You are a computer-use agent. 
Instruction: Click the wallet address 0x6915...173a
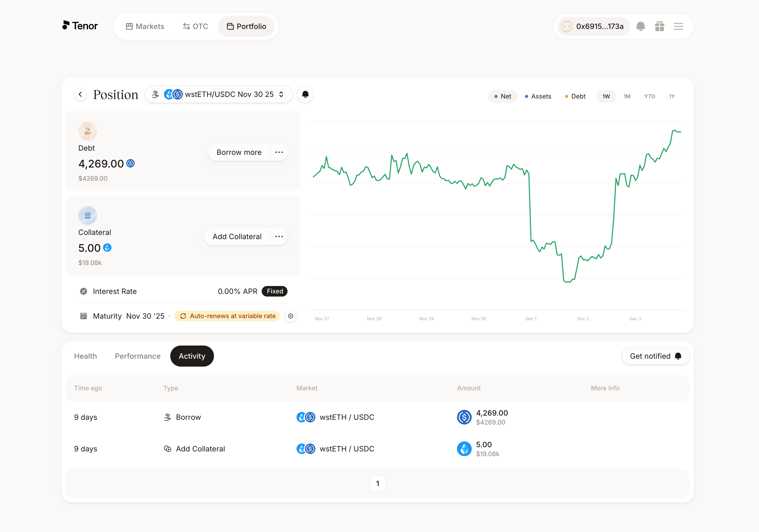(593, 26)
